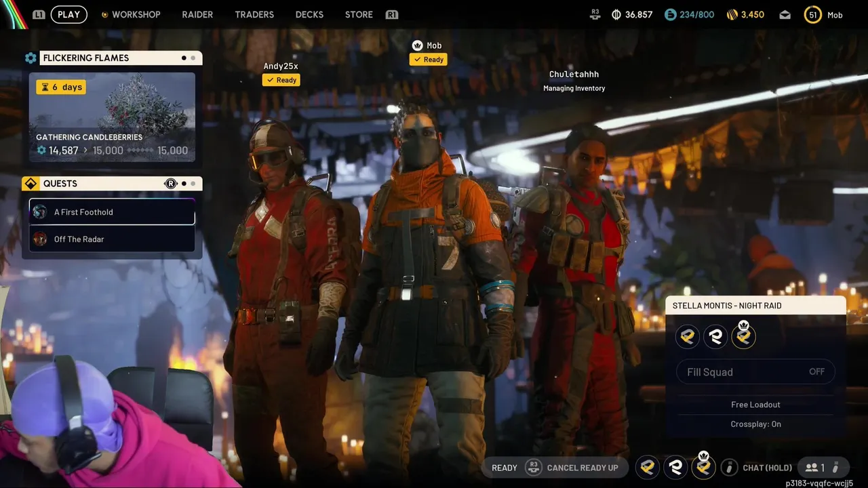Select the grey page dot in QUESTS header
This screenshot has height=488, width=868.
click(193, 184)
